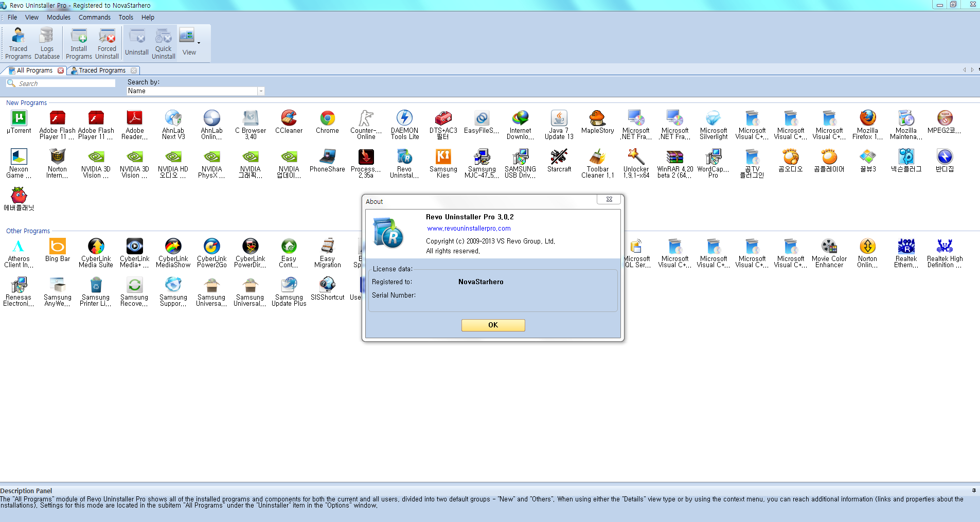This screenshot has width=980, height=522.
Task: Select the Mozilla Firefox icon
Action: (868, 125)
